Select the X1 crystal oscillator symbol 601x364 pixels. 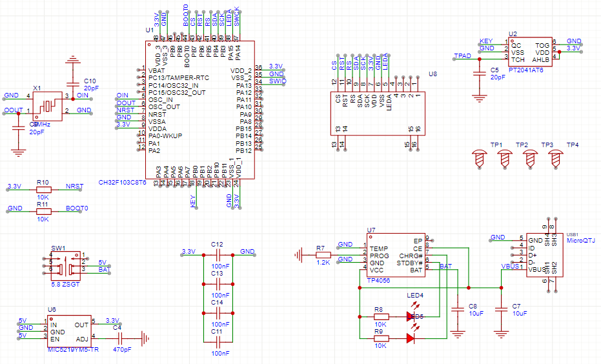coord(48,106)
